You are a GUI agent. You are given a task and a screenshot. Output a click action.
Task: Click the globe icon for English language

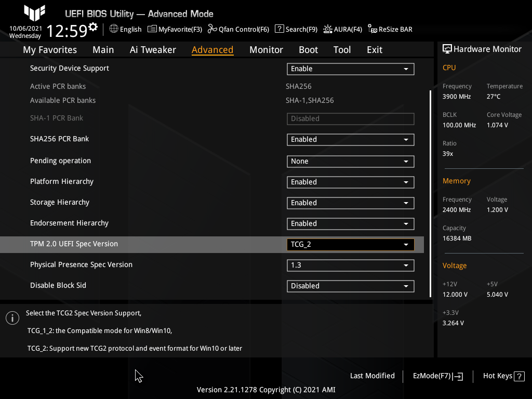point(114,29)
